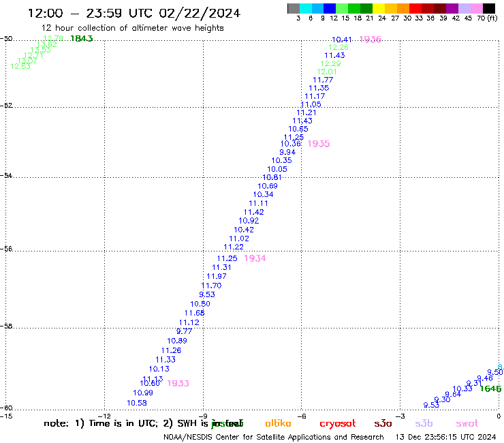Click the wave height value '11.26'
Viewport: 504px width, 443px height.
(x=171, y=351)
